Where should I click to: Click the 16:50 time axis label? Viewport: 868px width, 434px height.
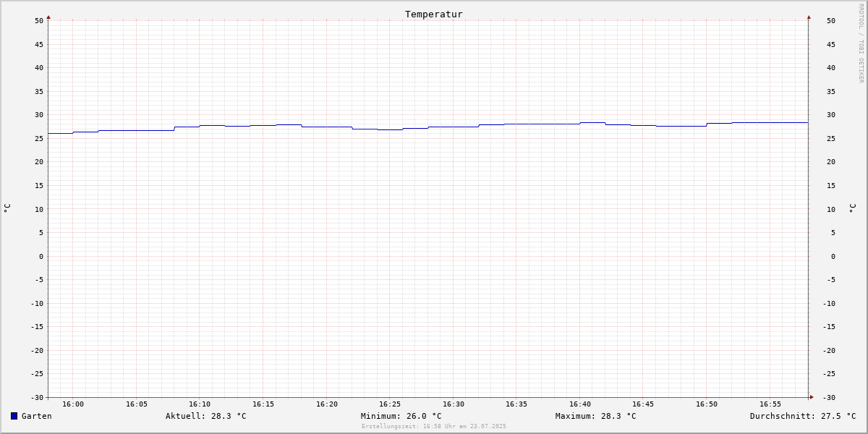pos(707,404)
